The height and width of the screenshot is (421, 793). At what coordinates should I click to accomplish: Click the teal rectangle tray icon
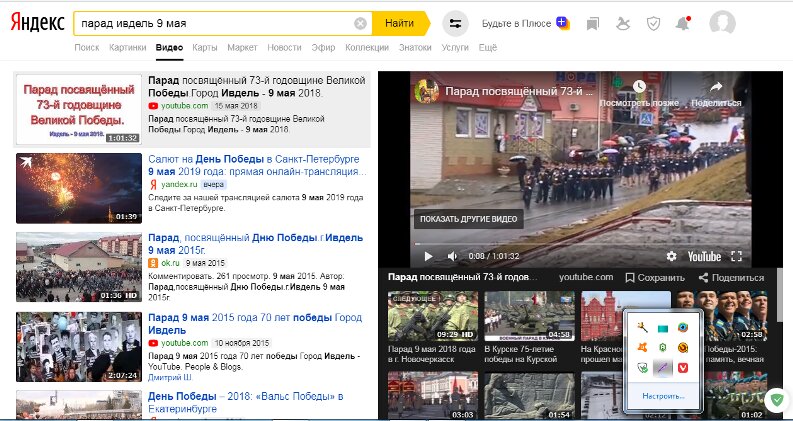663,328
